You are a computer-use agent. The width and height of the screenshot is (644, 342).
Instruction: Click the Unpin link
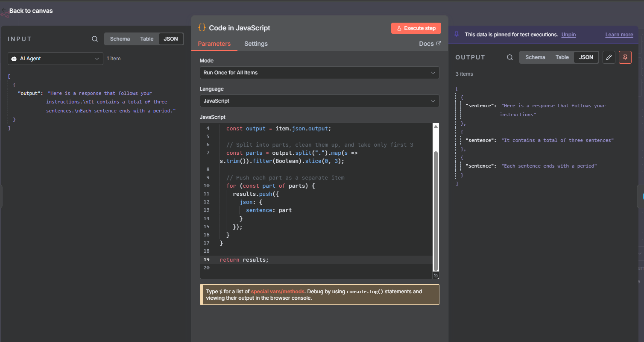click(568, 35)
